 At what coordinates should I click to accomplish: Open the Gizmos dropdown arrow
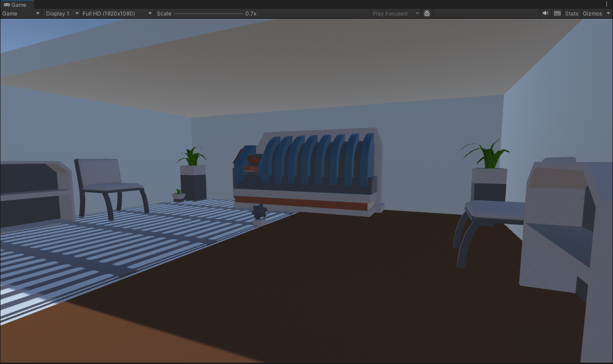(608, 14)
